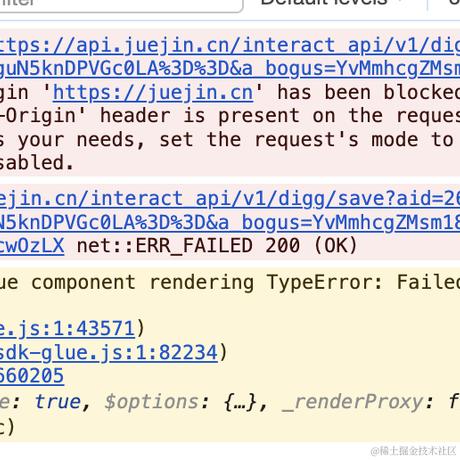Open the api.juejin.cn/interact_api/v1 link in first error
Screen dimensions: 460x460
[x=230, y=45]
